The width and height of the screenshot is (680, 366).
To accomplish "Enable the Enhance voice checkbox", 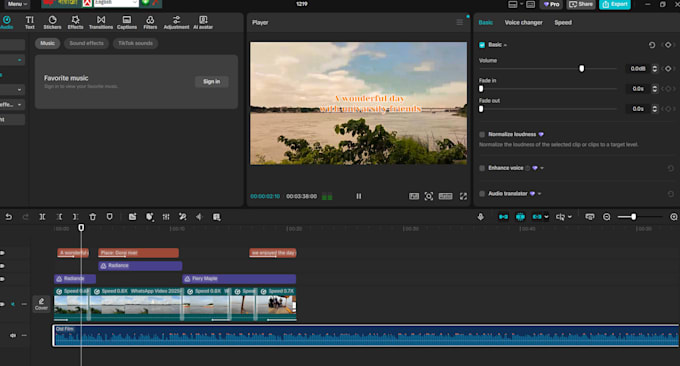I will point(482,168).
